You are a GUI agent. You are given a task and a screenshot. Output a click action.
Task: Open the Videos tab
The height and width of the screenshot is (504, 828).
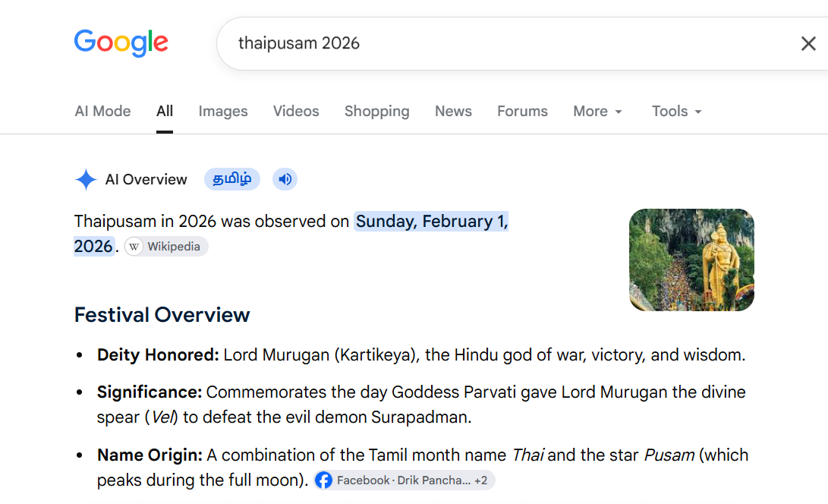tap(296, 112)
